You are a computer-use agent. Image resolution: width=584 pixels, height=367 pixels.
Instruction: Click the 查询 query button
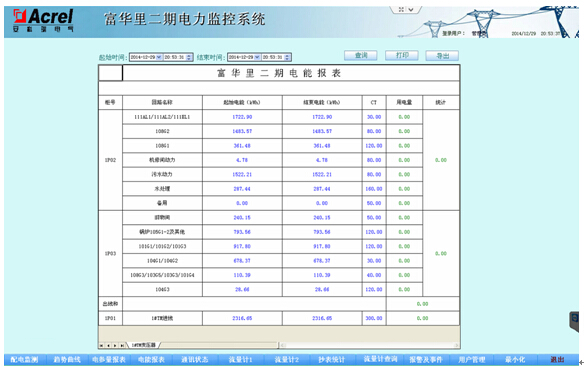point(361,56)
